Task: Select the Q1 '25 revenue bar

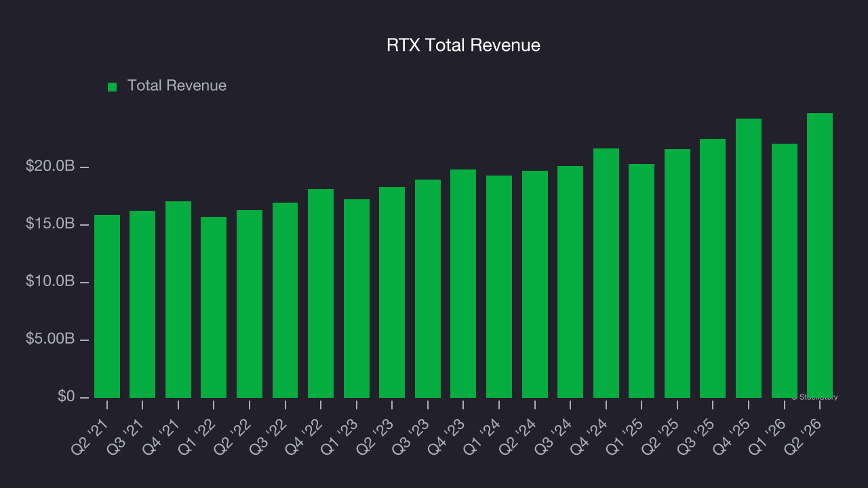Action: tap(642, 281)
